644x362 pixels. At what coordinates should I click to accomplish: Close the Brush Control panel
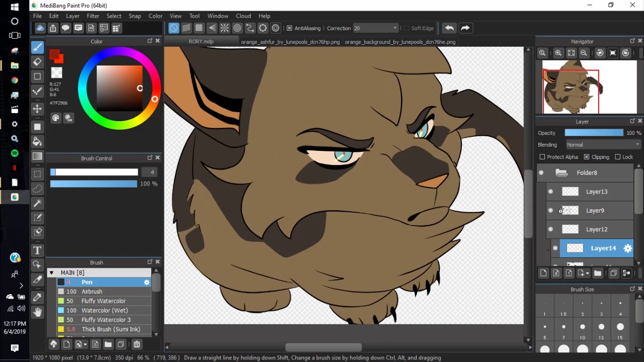tap(157, 158)
